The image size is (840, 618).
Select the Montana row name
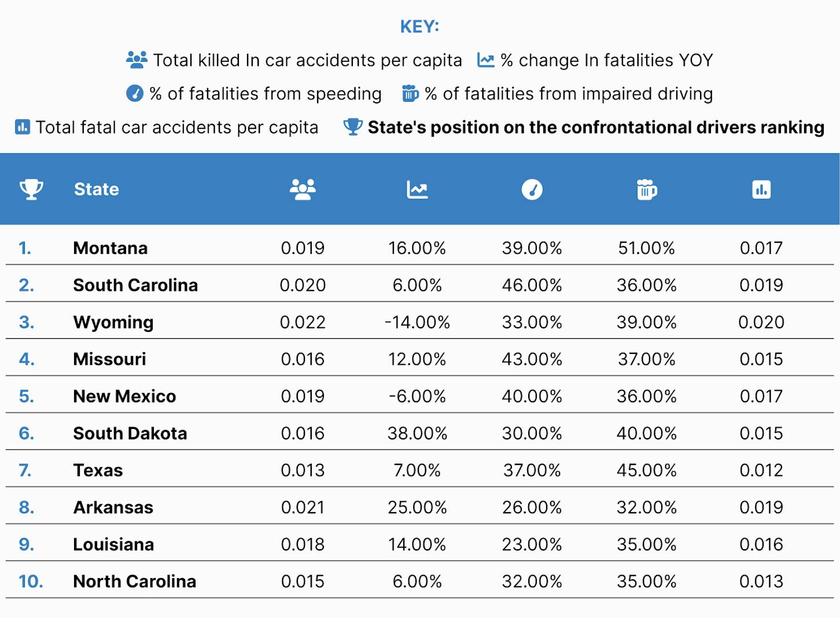[x=110, y=248]
